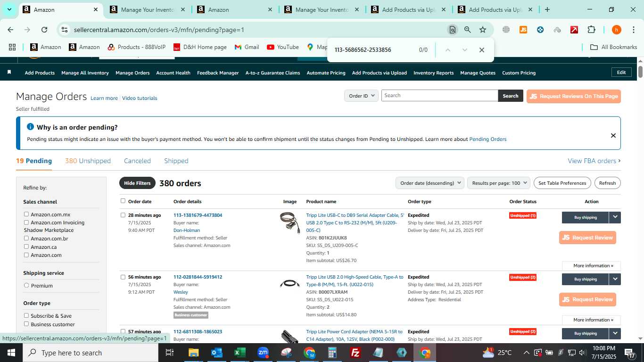Image resolution: width=644 pixels, height=362 pixels.
Task: Click the browser reload icon
Action: click(44, 30)
